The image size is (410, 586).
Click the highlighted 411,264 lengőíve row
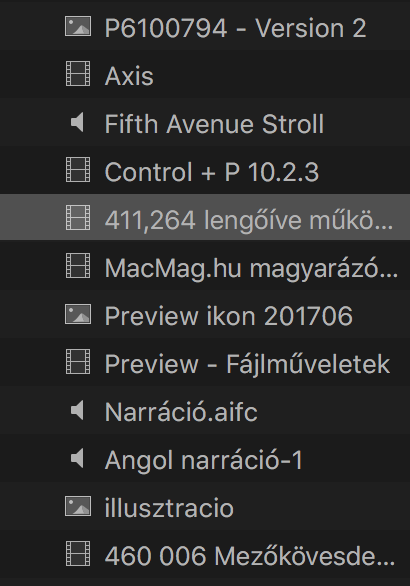[205, 218]
